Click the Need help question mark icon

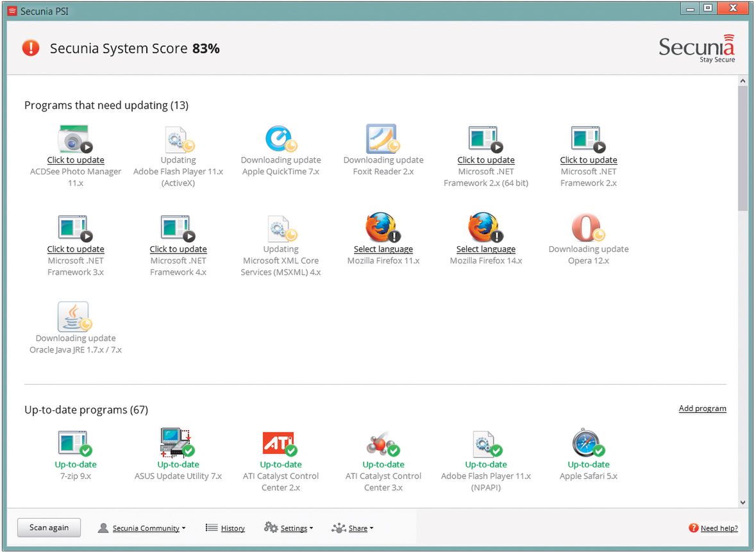[693, 528]
